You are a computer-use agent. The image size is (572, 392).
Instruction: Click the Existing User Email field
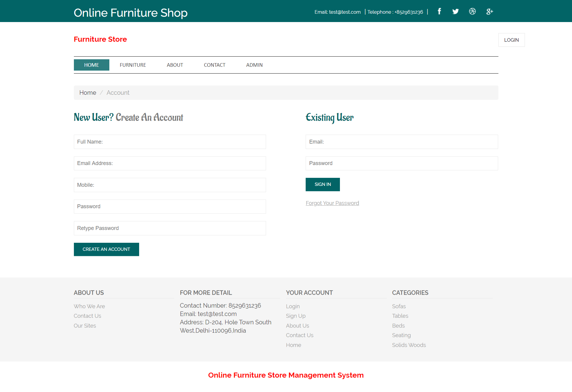[402, 142]
